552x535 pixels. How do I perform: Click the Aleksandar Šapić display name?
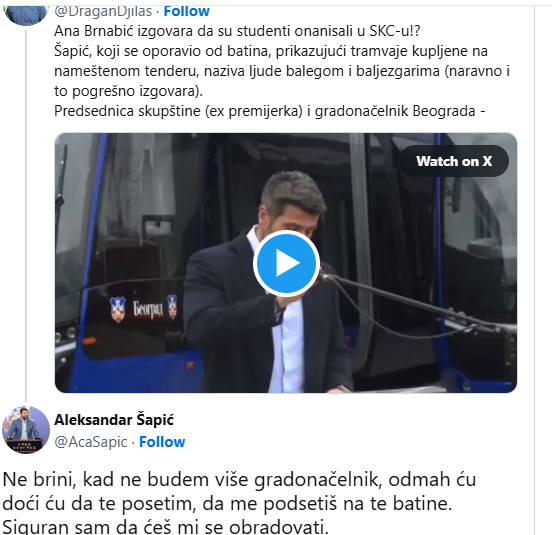click(114, 420)
